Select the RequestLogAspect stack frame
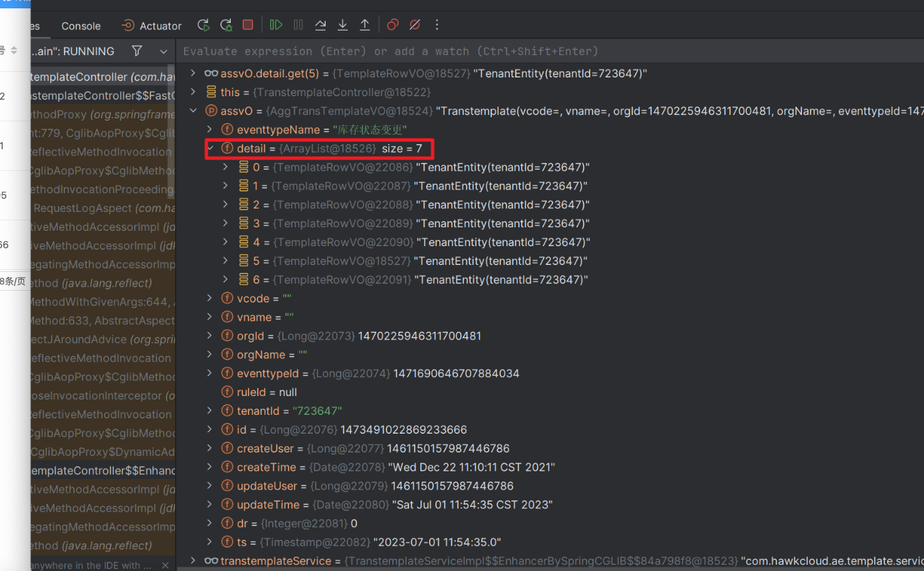 pos(103,208)
